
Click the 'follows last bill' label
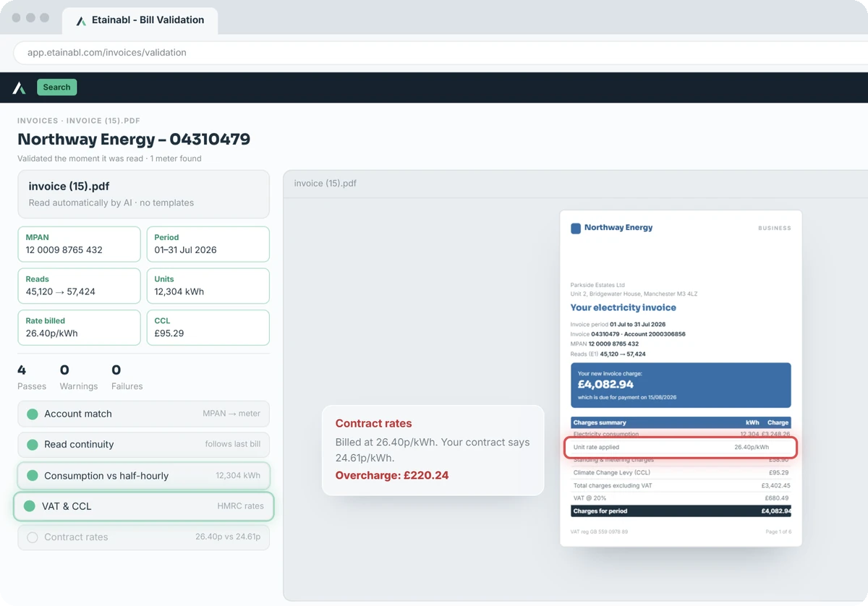pos(233,444)
